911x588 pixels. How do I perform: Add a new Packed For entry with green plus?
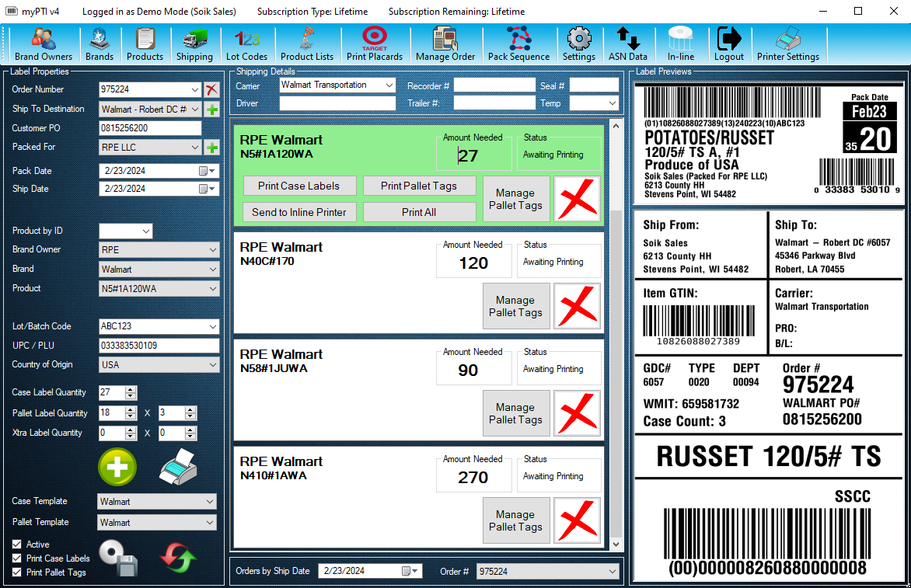click(211, 148)
